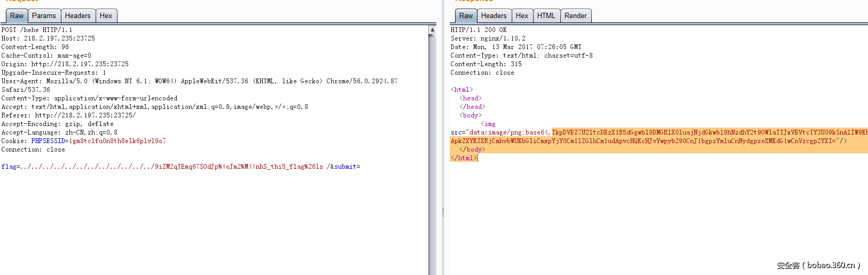Switch to the request Params tab
This screenshot has height=275, width=868.
[44, 16]
